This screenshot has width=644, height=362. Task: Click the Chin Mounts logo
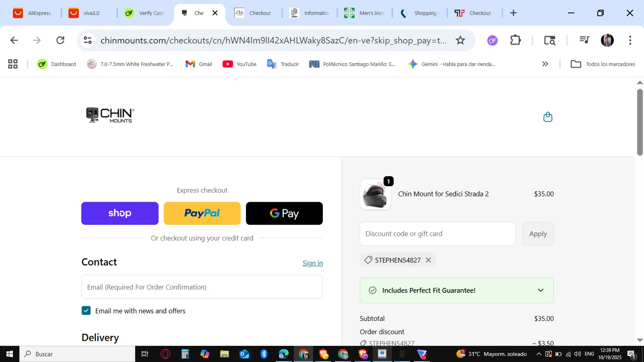click(x=110, y=115)
